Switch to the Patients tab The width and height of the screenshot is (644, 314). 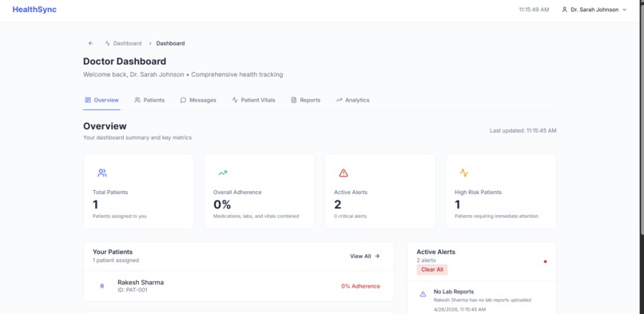(x=149, y=100)
